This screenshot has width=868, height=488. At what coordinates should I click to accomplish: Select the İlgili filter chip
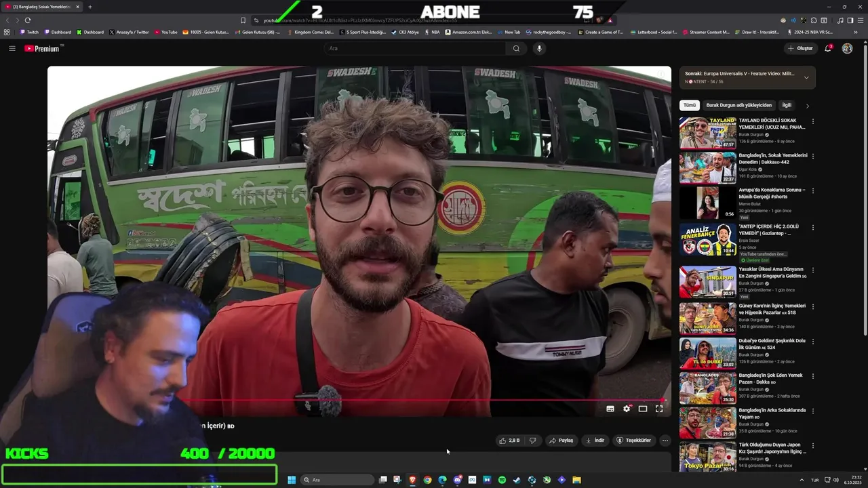click(787, 106)
